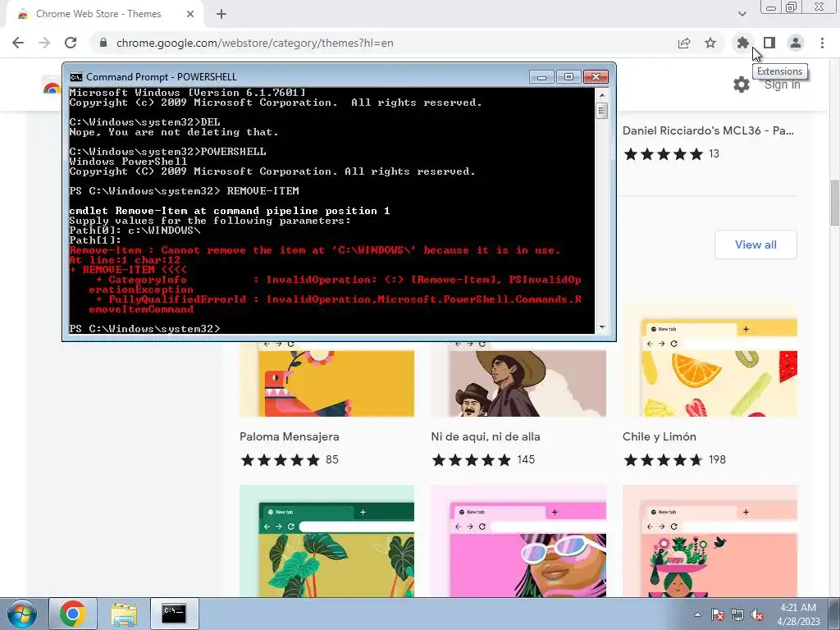Click the 145 rating count

526,459
